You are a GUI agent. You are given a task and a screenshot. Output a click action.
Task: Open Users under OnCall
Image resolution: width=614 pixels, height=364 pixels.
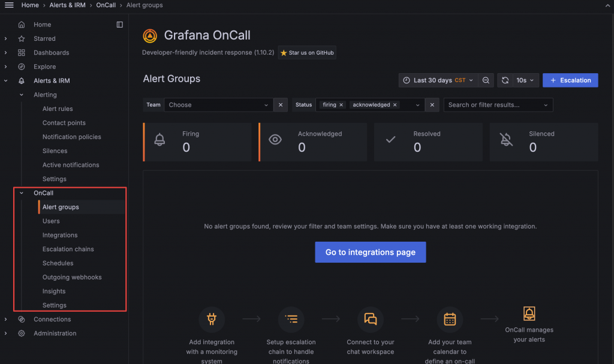[51, 221]
